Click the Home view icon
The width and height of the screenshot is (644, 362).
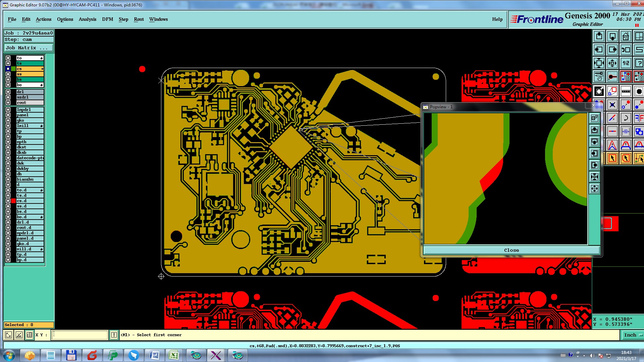click(626, 36)
